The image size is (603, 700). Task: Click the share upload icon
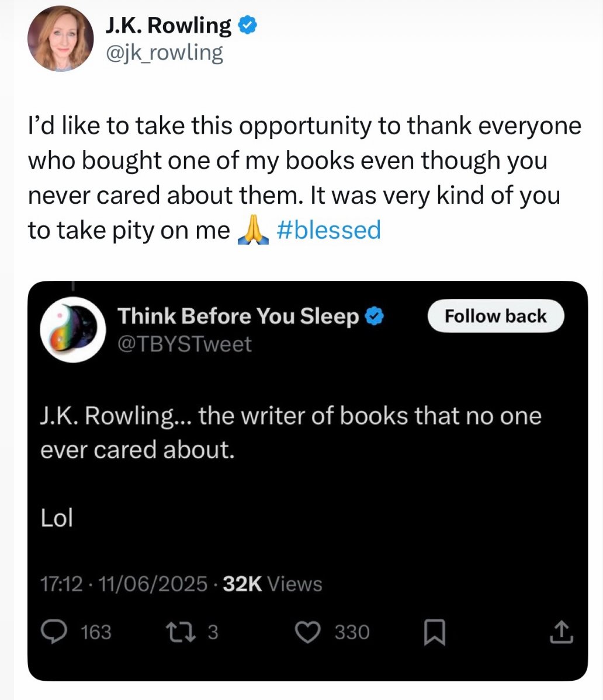562,632
